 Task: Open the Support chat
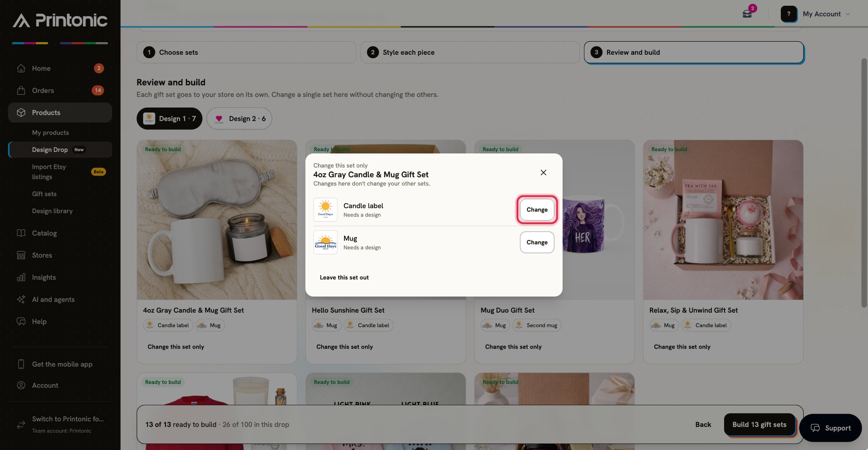point(830,428)
